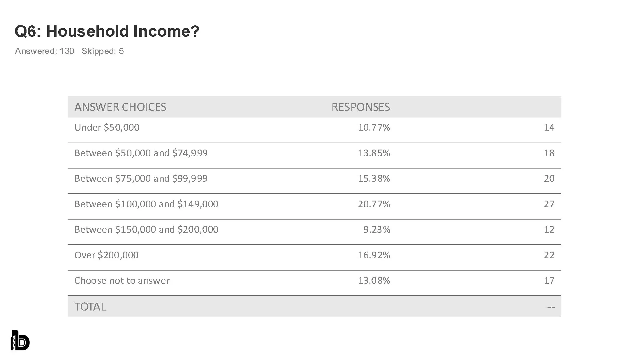The image size is (644, 356).
Task: Click the 'Skipped: 5' text
Action: pos(103,51)
